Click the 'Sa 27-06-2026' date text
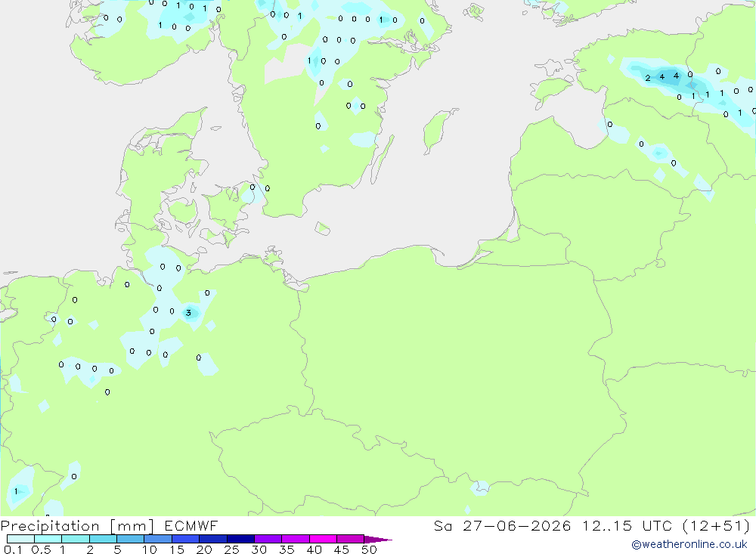Image resolution: width=756 pixels, height=554 pixels. click(503, 526)
